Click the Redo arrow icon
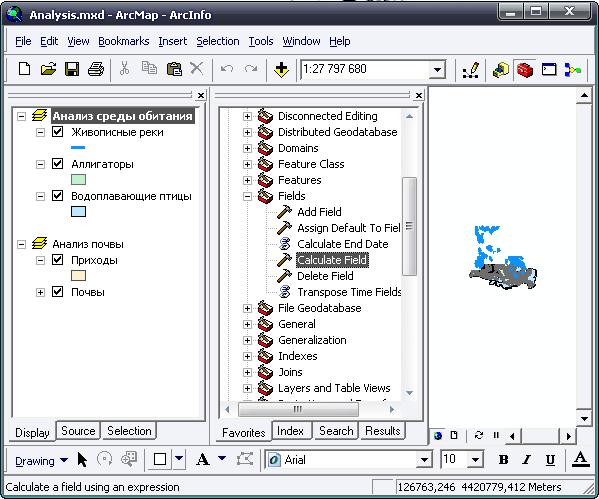 click(251, 69)
